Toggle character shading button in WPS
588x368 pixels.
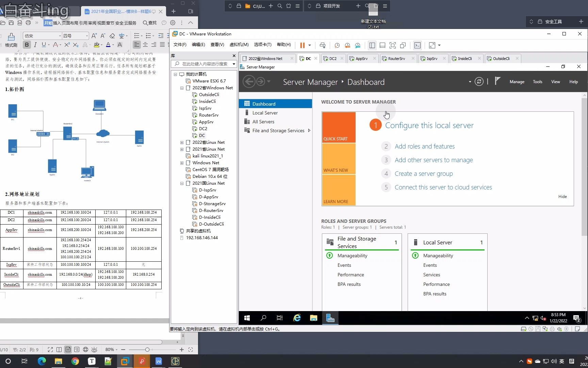coord(120,45)
